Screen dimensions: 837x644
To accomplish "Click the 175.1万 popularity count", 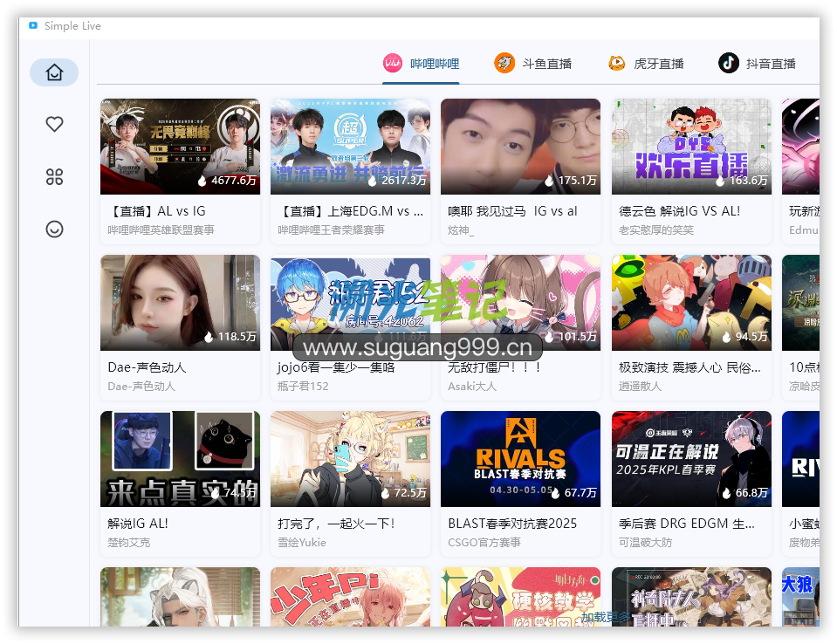I will (x=571, y=181).
